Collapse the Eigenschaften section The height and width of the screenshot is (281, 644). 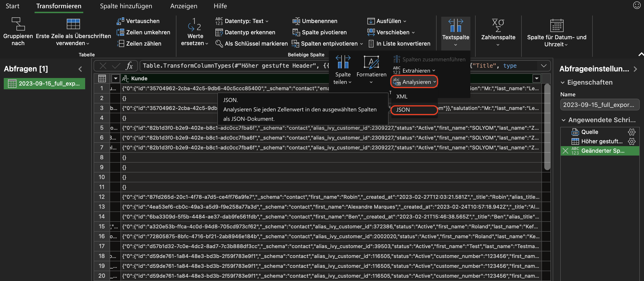(563, 82)
